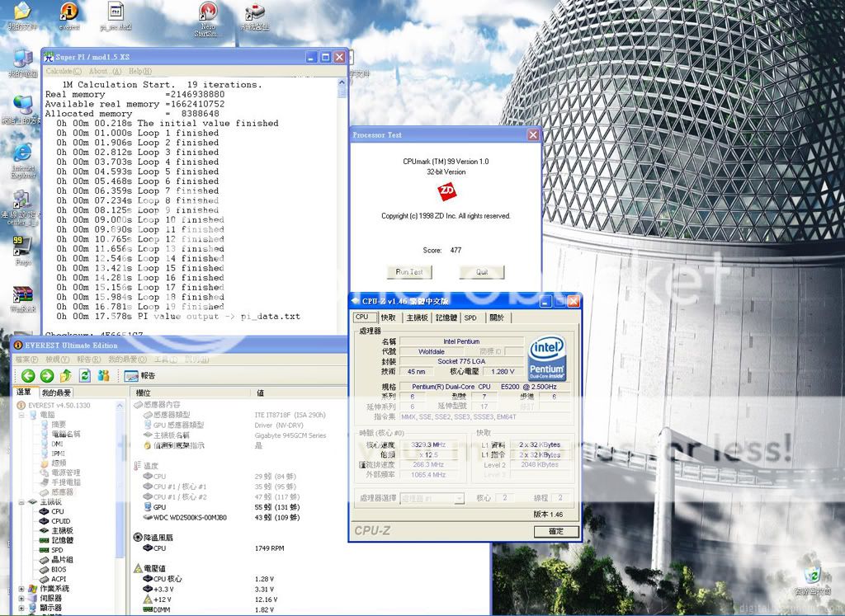Select 超頻 item in EVEREST tree
Viewport: 845px width, 616px height.
[53, 463]
